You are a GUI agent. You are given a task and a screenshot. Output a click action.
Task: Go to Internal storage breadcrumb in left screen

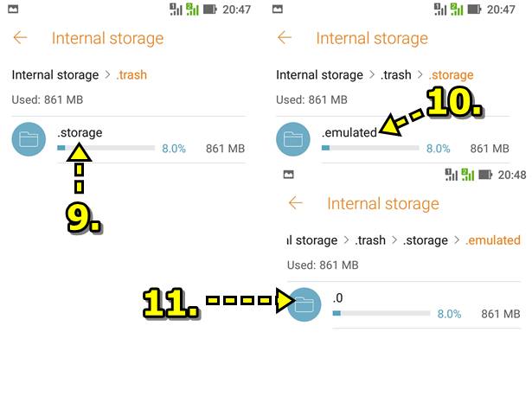click(x=55, y=74)
